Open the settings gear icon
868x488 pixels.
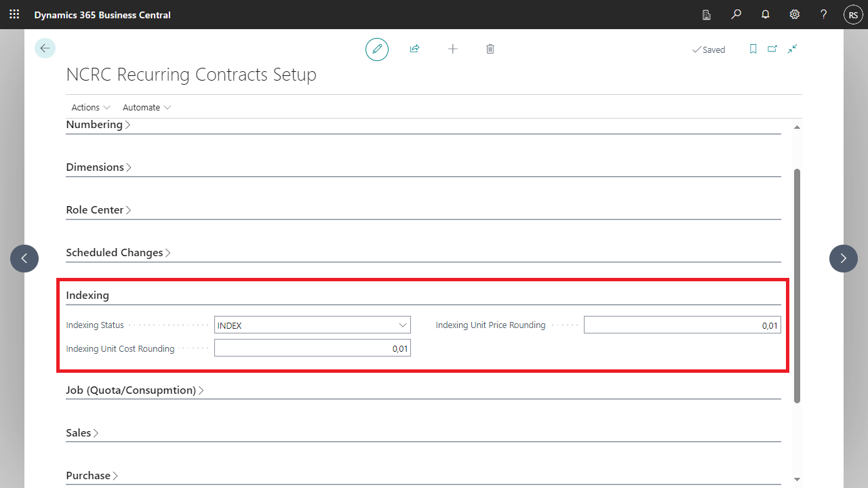[795, 14]
